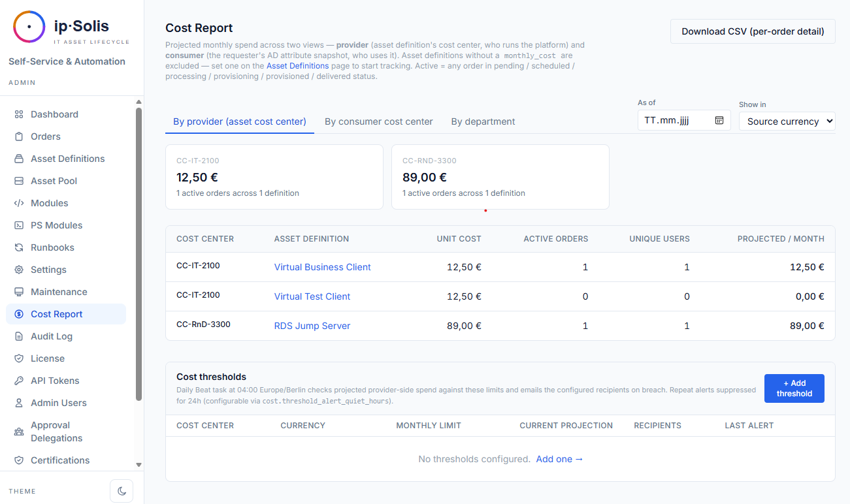The image size is (850, 504).
Task: Click the PROJECTED / MONTH column header
Action: pos(781,239)
